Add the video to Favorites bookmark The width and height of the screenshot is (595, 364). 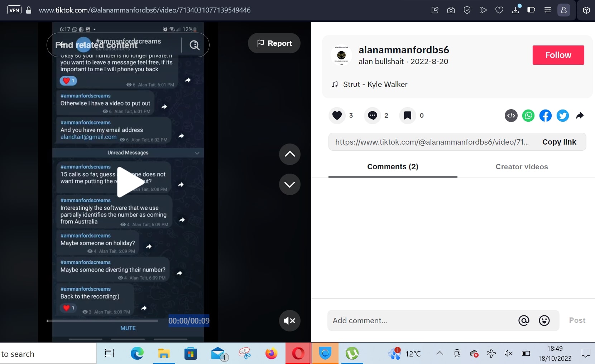tap(407, 115)
